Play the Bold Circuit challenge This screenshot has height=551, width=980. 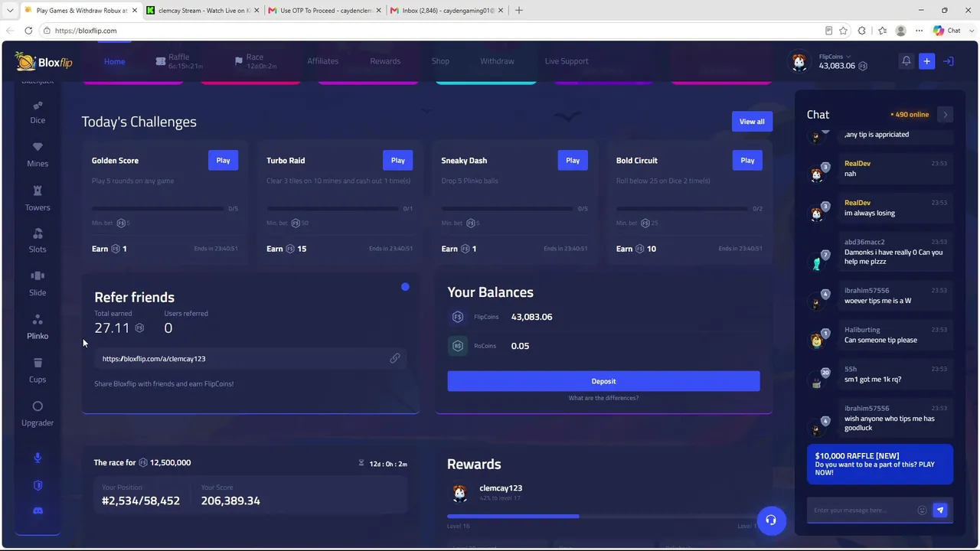pos(747,160)
